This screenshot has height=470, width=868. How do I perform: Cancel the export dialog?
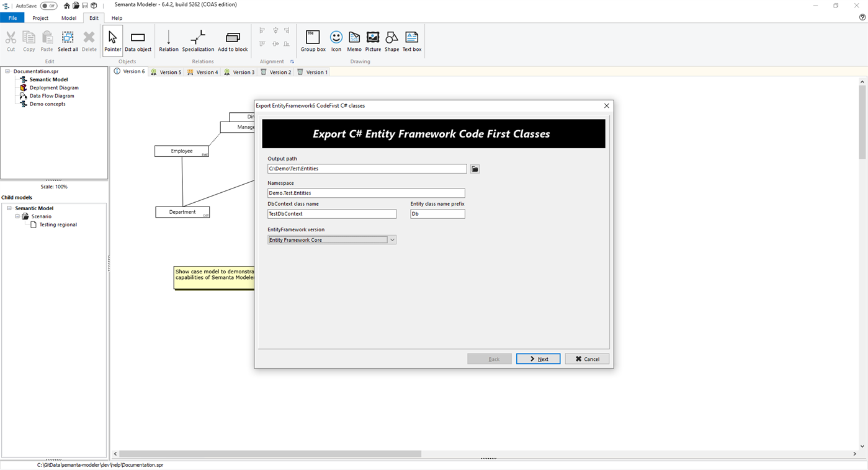point(586,358)
